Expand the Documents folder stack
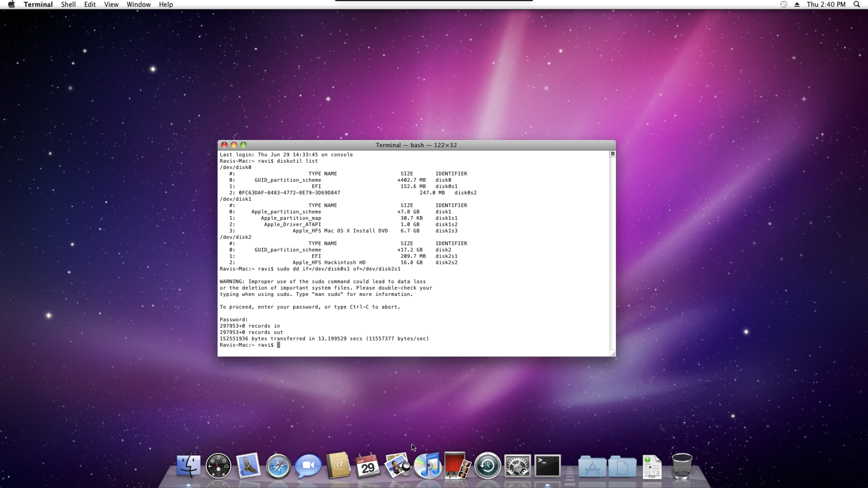The height and width of the screenshot is (488, 868). (622, 466)
